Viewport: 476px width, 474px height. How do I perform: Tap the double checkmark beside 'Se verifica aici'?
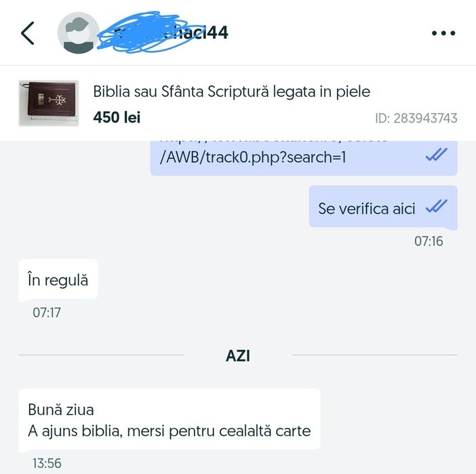pos(436,206)
